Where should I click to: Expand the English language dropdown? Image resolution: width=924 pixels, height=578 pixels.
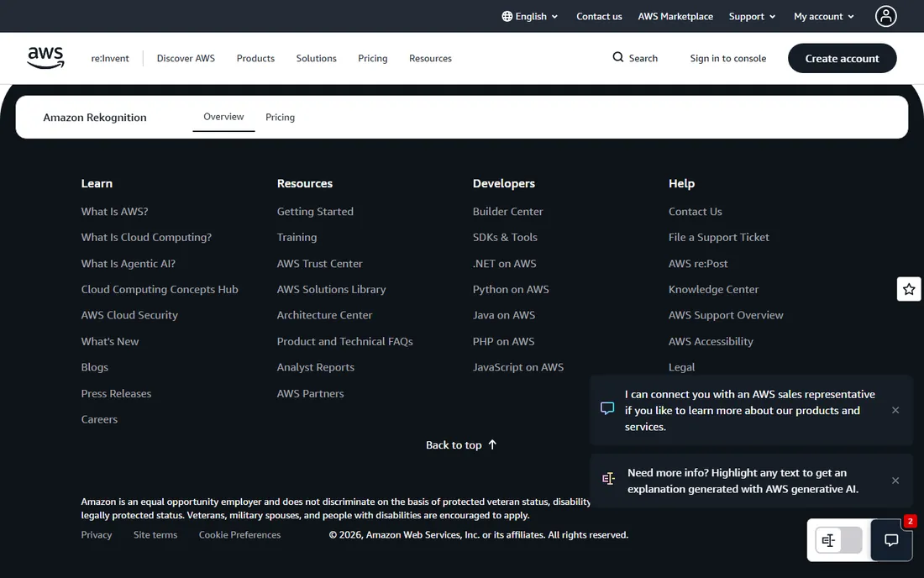(530, 17)
